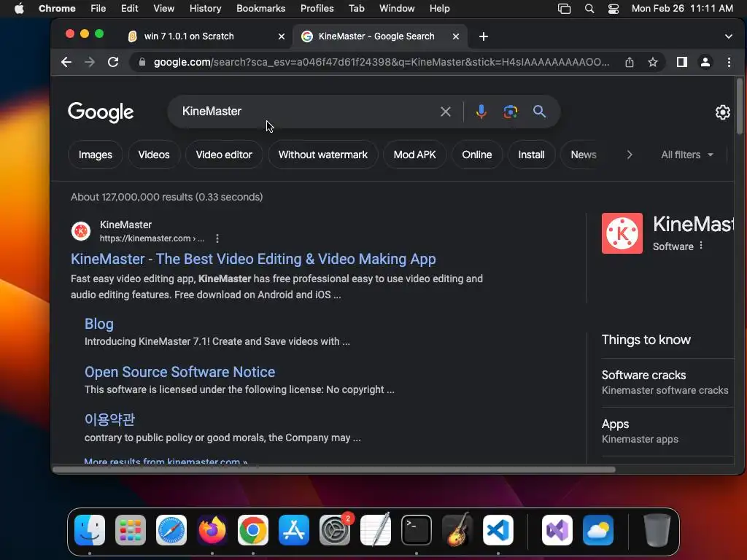Launch Safari from the dock
Image resolution: width=747 pixels, height=560 pixels.
(x=171, y=530)
